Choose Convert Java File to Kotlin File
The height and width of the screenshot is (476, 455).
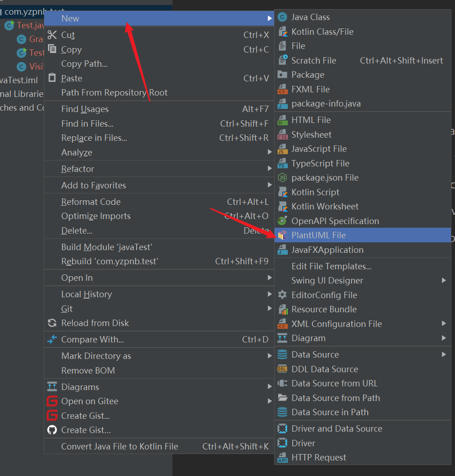point(159,446)
